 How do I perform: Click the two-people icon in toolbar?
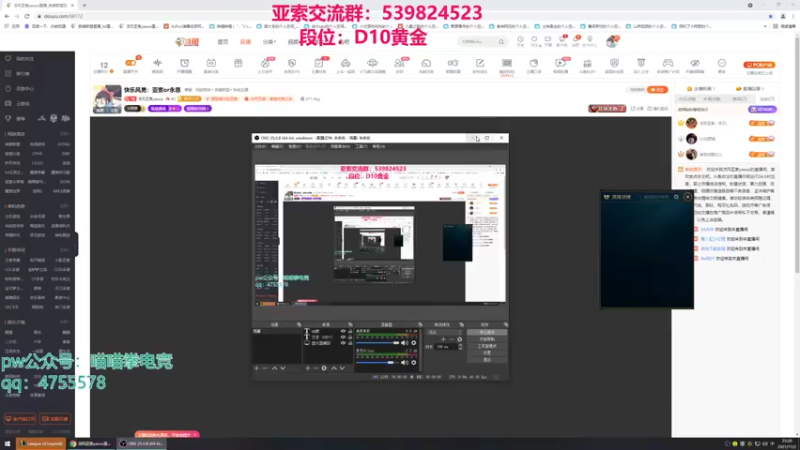(399, 63)
